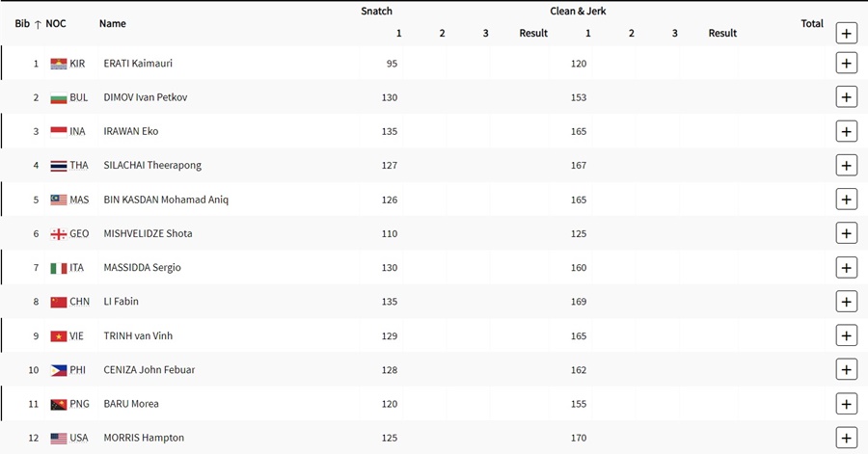Viewport: 868px width, 454px height.
Task: Expand details for DIMOV Ivan Petkov row
Action: (x=846, y=97)
